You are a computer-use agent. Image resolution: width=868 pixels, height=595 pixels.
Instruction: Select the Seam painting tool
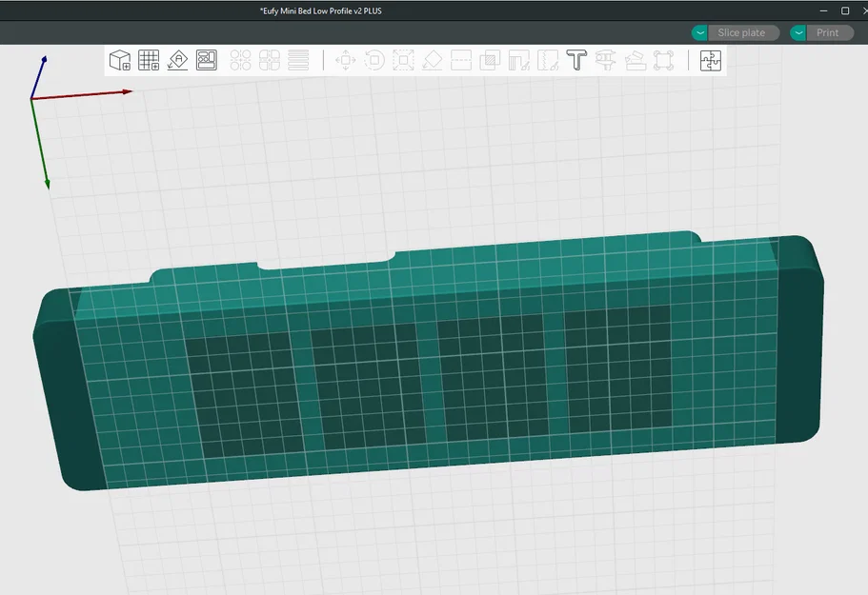pyautogui.click(x=548, y=60)
